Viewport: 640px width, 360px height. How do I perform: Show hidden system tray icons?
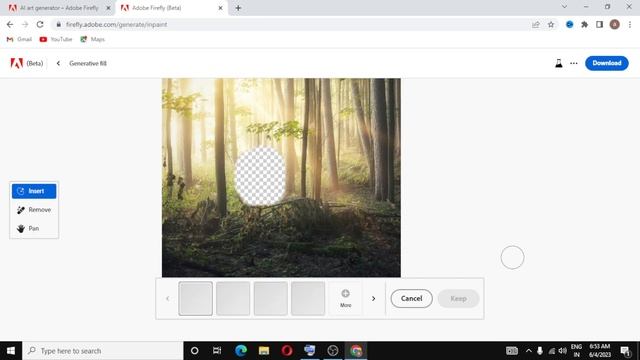click(529, 351)
